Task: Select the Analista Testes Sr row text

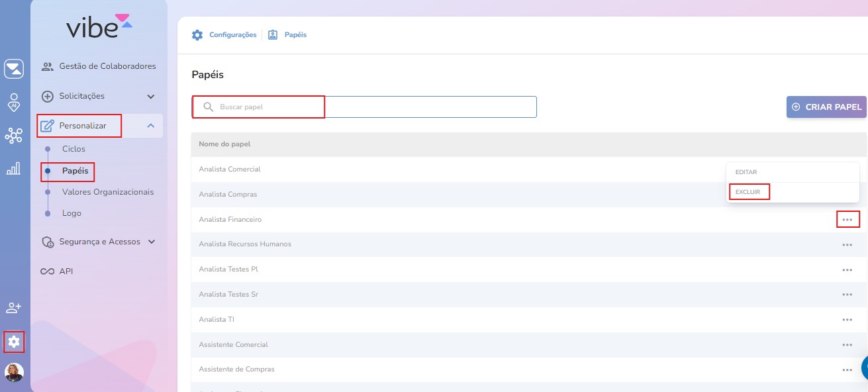Action: pyautogui.click(x=228, y=294)
